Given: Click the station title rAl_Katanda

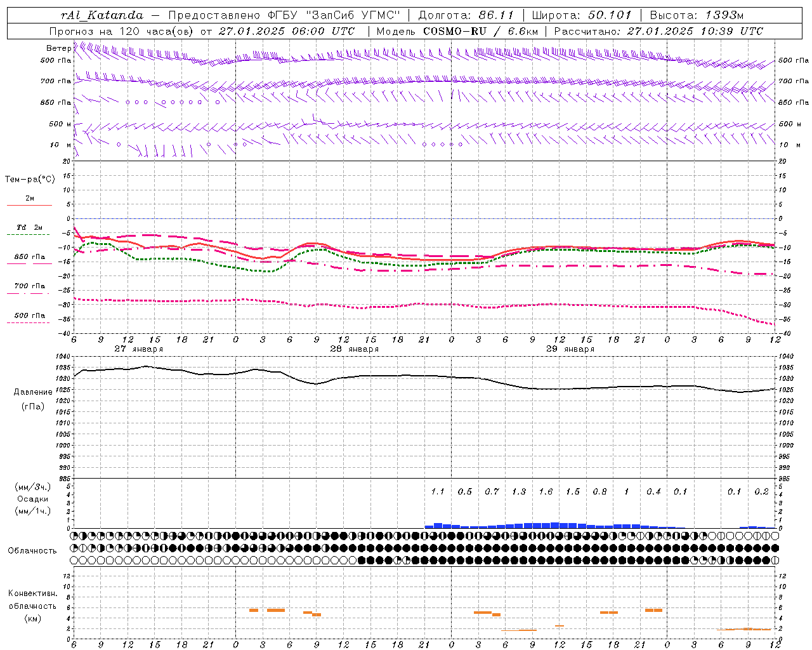Looking at the screenshot, I should [x=101, y=16].
